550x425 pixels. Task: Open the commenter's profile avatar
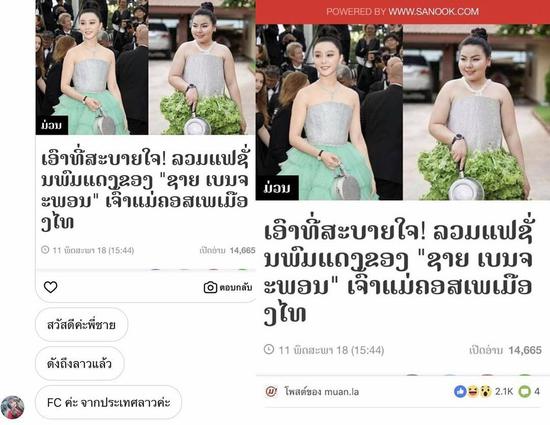tap(13, 407)
